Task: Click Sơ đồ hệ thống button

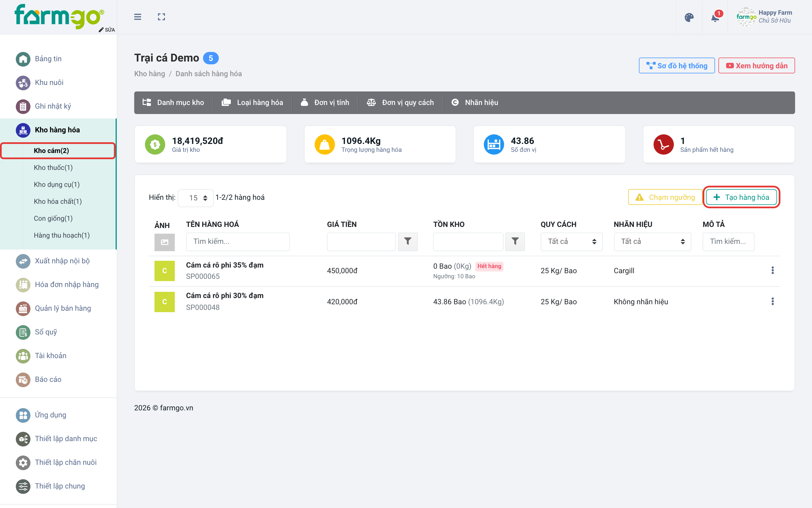Action: [x=677, y=65]
